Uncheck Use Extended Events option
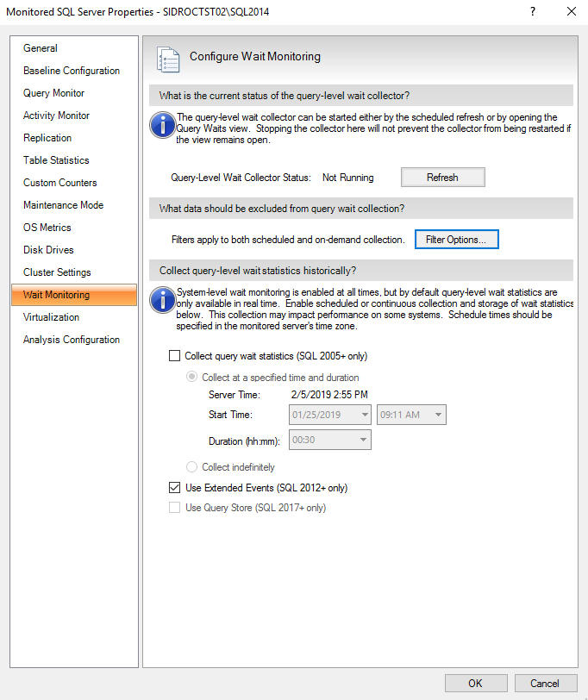 pos(174,488)
